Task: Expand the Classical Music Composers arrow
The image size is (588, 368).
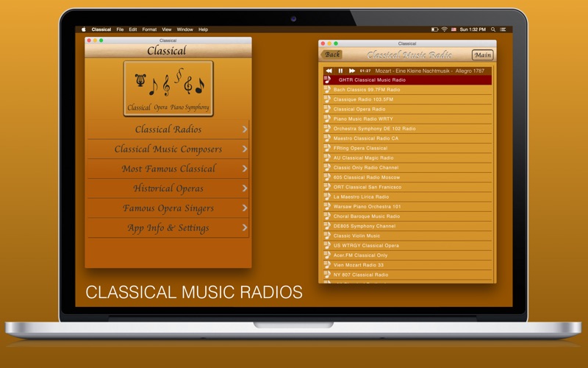Action: (245, 149)
